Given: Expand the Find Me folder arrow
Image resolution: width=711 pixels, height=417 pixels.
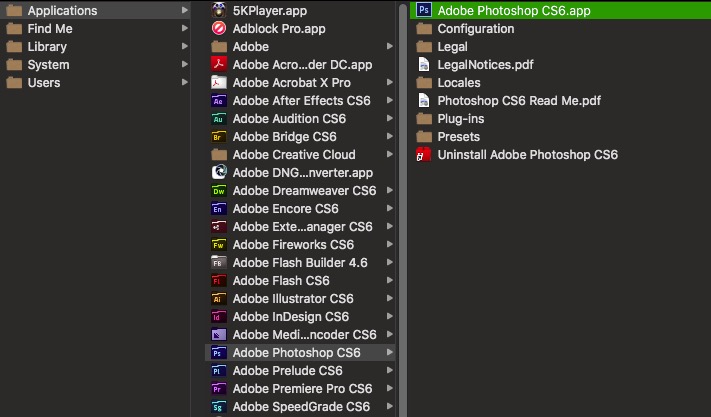Looking at the screenshot, I should (185, 28).
